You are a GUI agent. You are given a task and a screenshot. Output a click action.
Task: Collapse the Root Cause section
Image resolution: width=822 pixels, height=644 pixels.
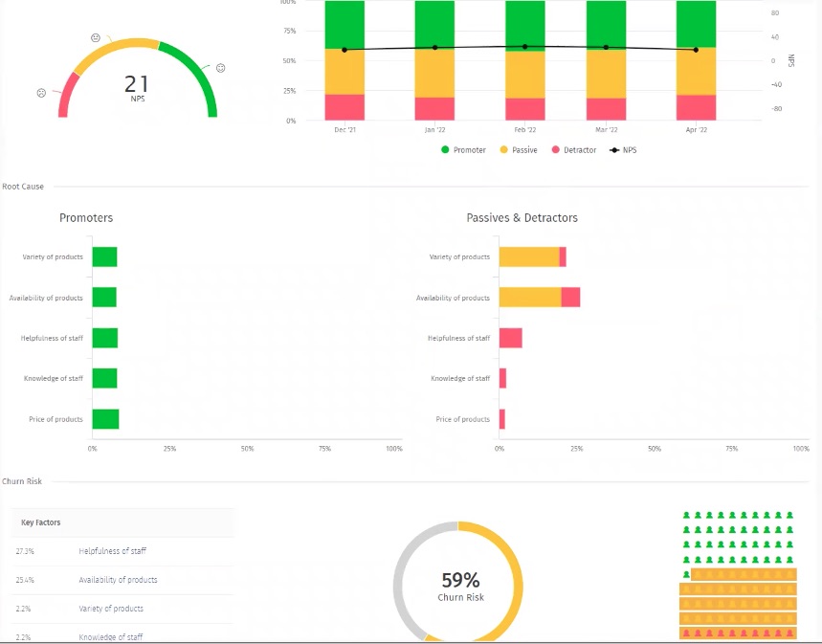coord(22,187)
